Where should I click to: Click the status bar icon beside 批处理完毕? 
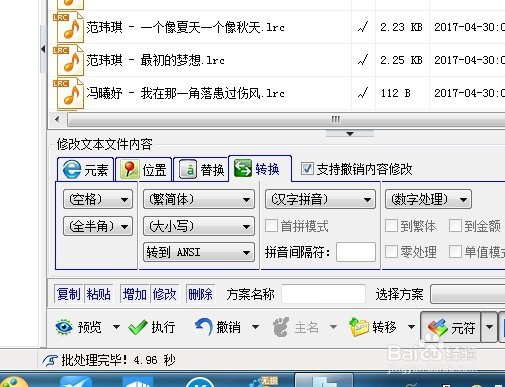[50, 360]
